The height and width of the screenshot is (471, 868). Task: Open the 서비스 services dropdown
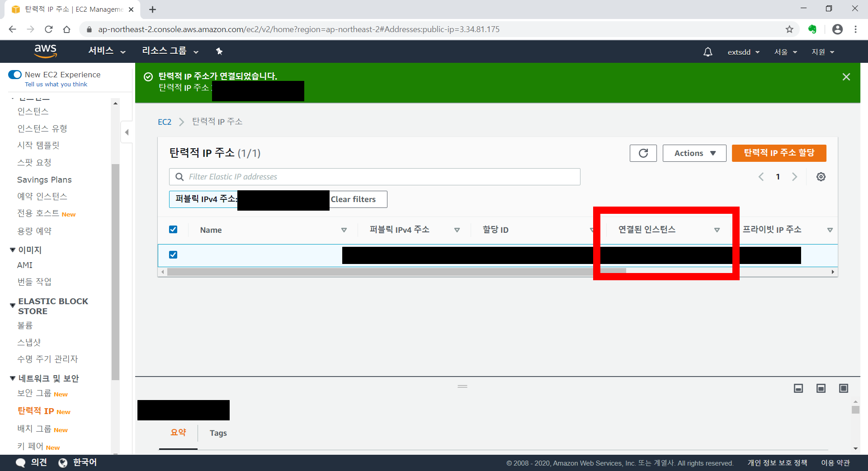click(107, 51)
